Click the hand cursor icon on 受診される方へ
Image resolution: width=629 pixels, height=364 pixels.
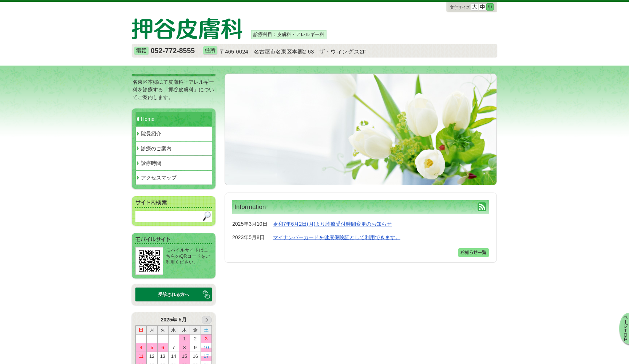[206, 295]
